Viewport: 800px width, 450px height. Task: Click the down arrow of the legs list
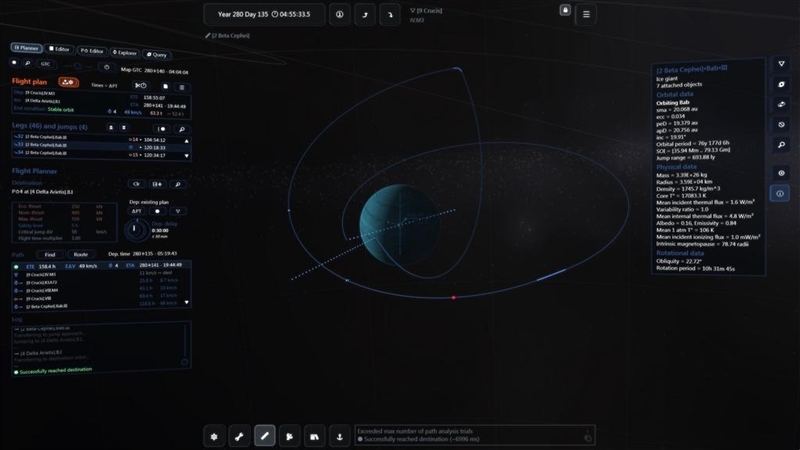[186, 156]
